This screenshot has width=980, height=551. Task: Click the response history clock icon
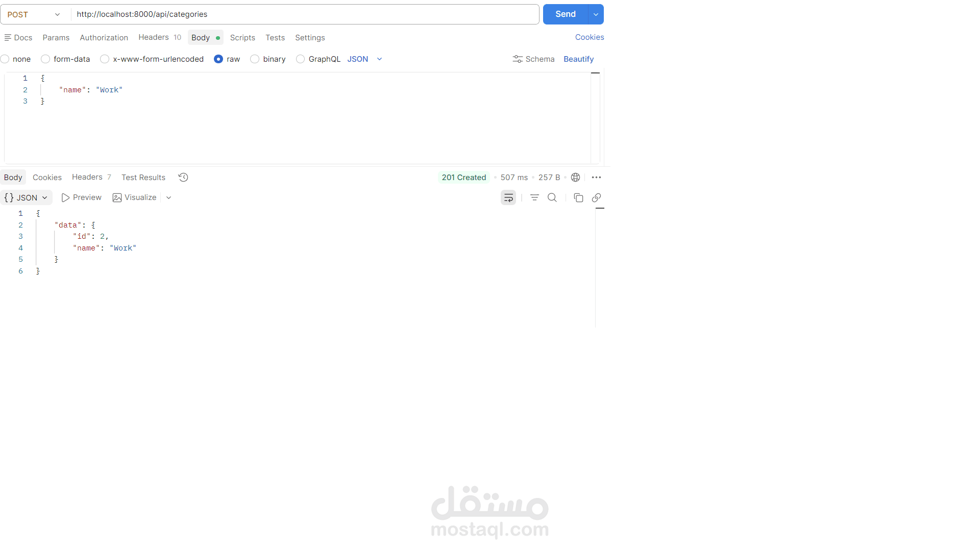coord(183,177)
